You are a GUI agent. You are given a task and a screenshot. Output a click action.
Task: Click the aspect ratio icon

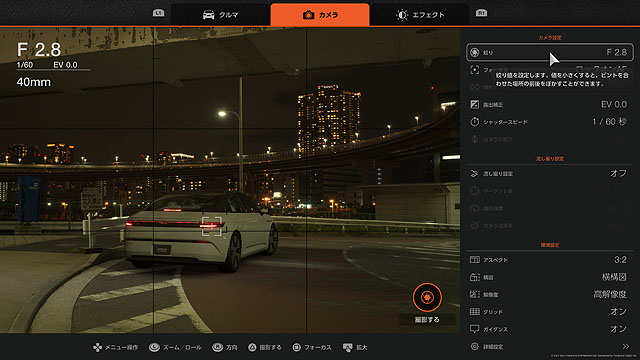click(474, 260)
